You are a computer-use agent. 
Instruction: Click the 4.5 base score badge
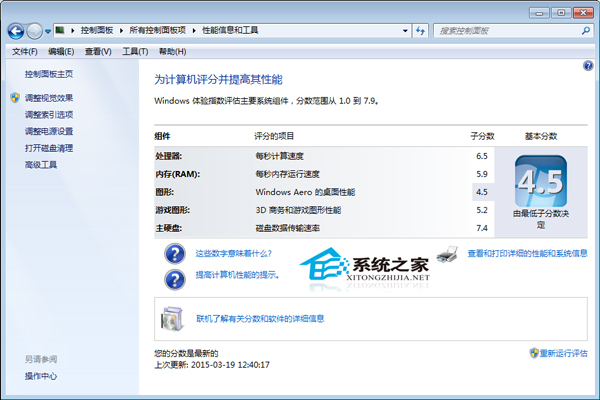(x=541, y=181)
